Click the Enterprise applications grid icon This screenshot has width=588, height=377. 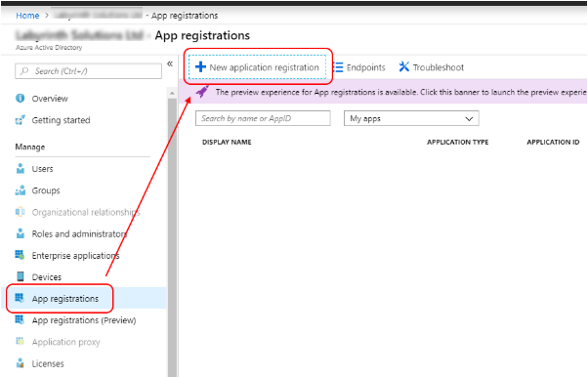coord(20,255)
